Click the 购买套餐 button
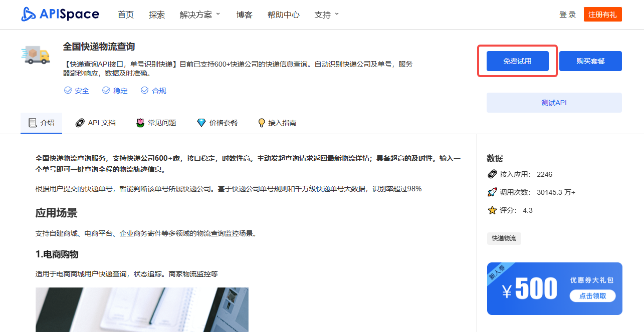The image size is (644, 332). point(591,61)
